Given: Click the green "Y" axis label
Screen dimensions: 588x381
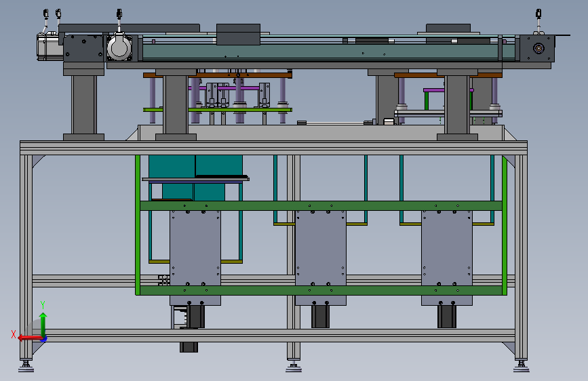Looking at the screenshot, I should [x=43, y=305].
